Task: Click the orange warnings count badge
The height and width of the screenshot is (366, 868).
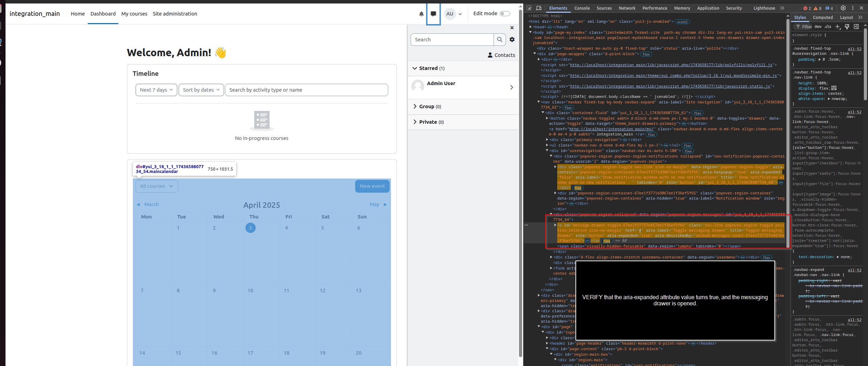Action: point(817,8)
